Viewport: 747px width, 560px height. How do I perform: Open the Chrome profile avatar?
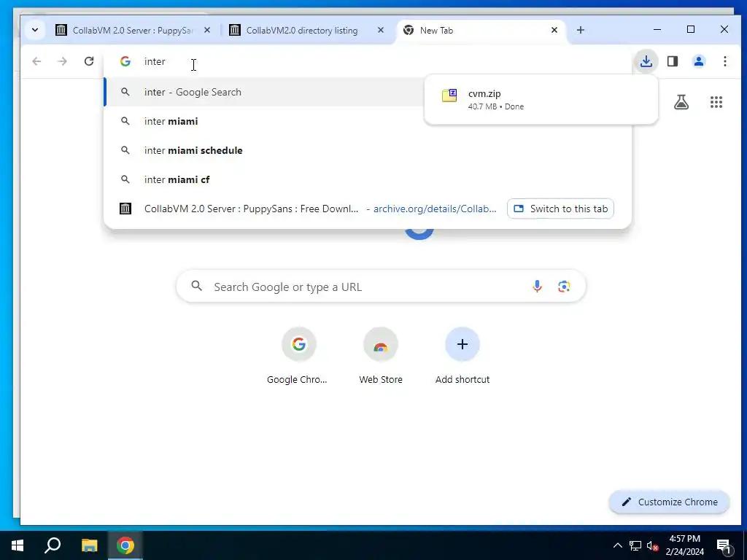click(698, 61)
